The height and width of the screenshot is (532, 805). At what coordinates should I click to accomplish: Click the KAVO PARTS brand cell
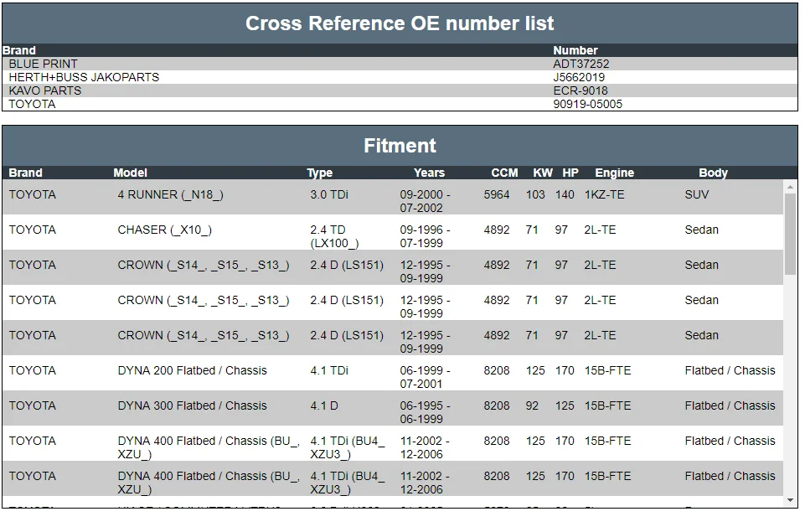coord(45,90)
